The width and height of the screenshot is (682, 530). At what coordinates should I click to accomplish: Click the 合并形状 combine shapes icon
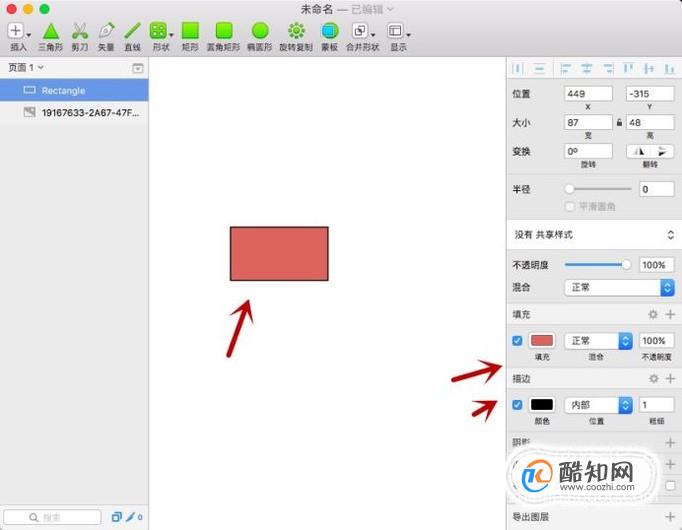[360, 31]
